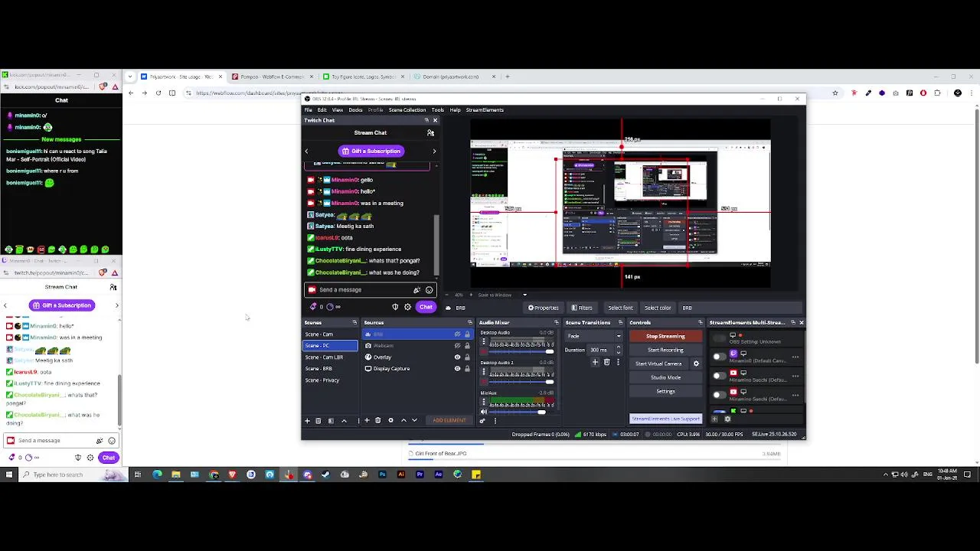The width and height of the screenshot is (980, 551).
Task: Open Photoshop from the taskbar
Action: [382, 474]
